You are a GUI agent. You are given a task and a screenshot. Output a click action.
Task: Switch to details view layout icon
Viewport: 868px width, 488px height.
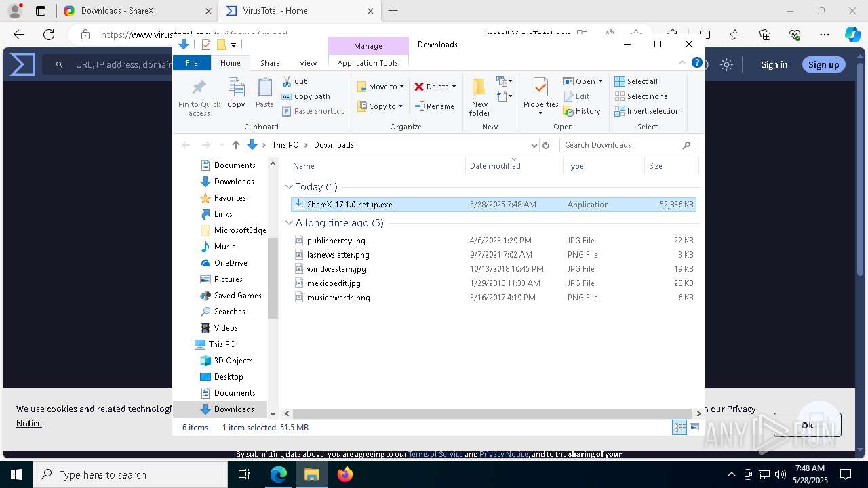click(679, 427)
